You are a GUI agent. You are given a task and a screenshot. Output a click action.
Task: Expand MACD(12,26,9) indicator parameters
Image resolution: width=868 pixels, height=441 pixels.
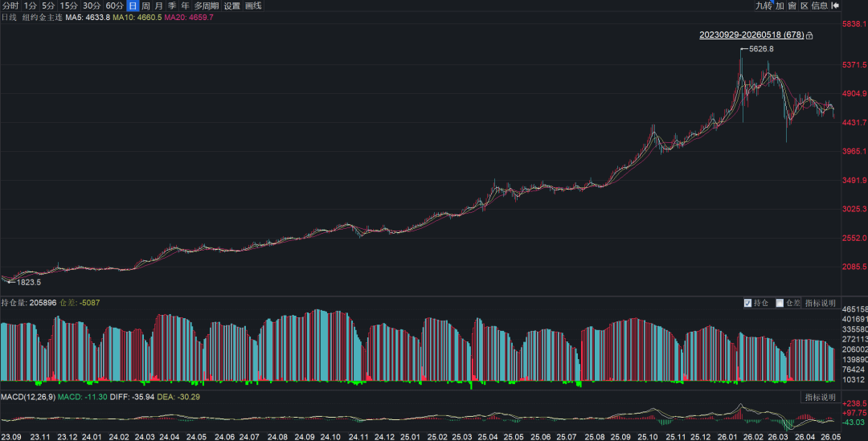(27, 398)
